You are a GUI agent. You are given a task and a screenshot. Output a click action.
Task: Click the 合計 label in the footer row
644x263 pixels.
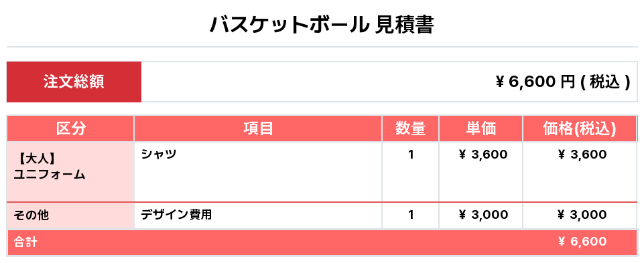tap(26, 242)
